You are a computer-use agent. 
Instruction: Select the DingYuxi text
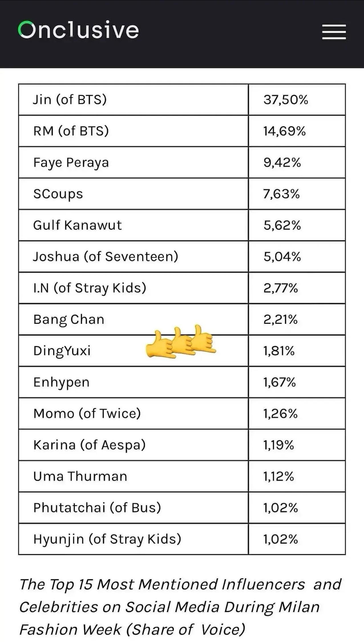[x=62, y=351]
